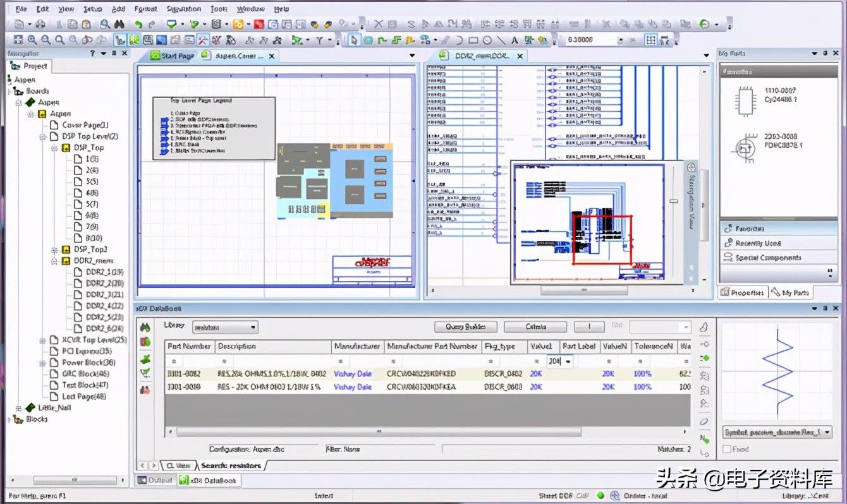This screenshot has height=504, width=847.
Task: Open the Library dropdown in DataBook
Action: pos(225,327)
